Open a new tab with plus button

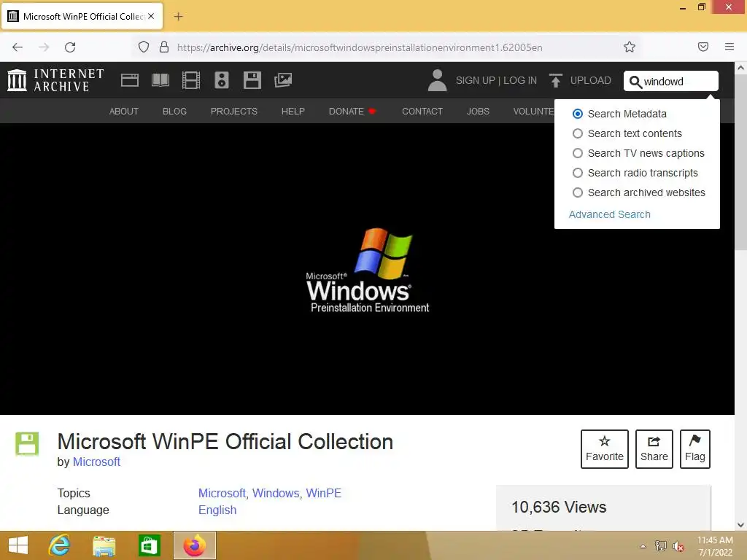click(178, 17)
